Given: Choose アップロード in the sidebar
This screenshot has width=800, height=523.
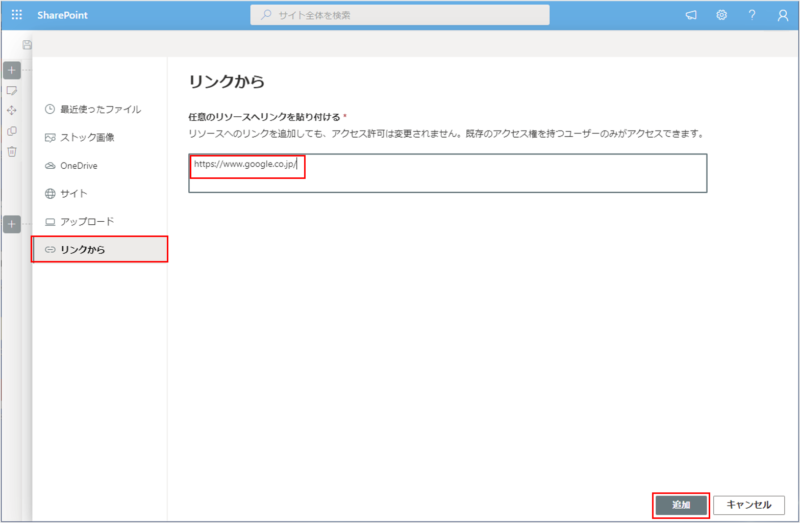Looking at the screenshot, I should (86, 221).
